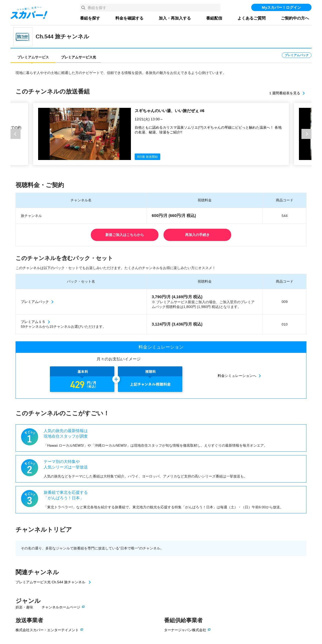
Task: Click the 料金シミュレーション header bar
Action: (161, 347)
